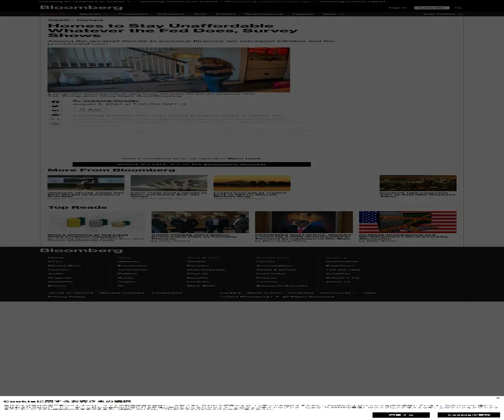Click Terms of Service in the footer
The width and height of the screenshot is (504, 420).
click(71, 293)
